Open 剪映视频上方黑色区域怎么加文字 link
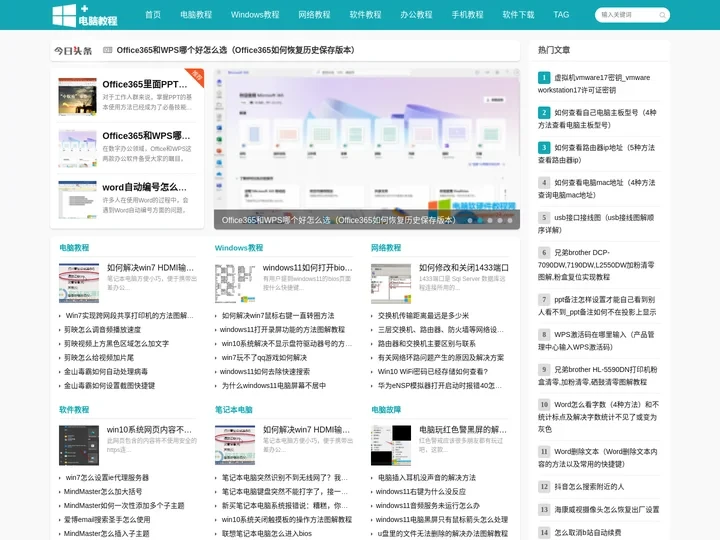The image size is (720, 540). pyautogui.click(x=117, y=343)
